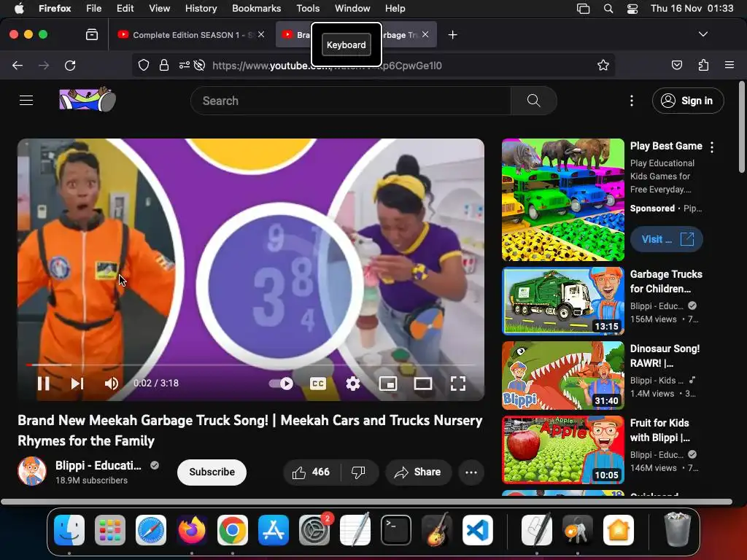Open video settings gear

pyautogui.click(x=353, y=384)
